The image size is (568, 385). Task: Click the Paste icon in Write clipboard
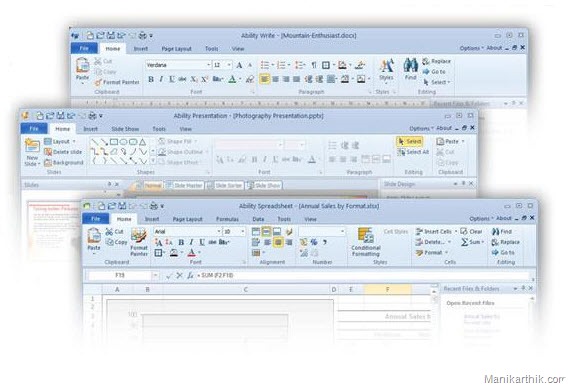[x=83, y=66]
